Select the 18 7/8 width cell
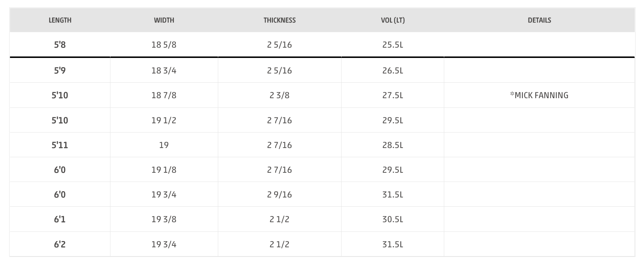Screen dimensions: 644x265 point(164,95)
